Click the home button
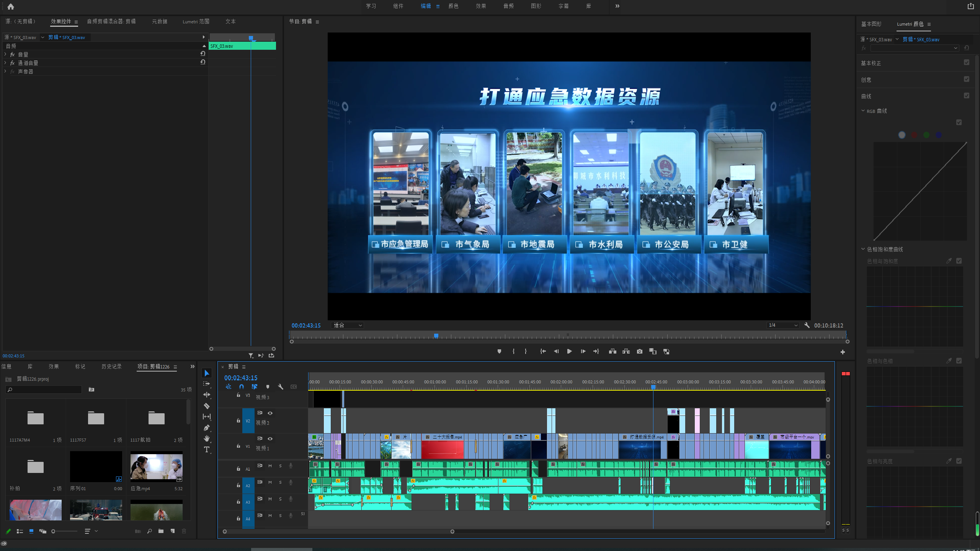980x551 pixels. [11, 7]
